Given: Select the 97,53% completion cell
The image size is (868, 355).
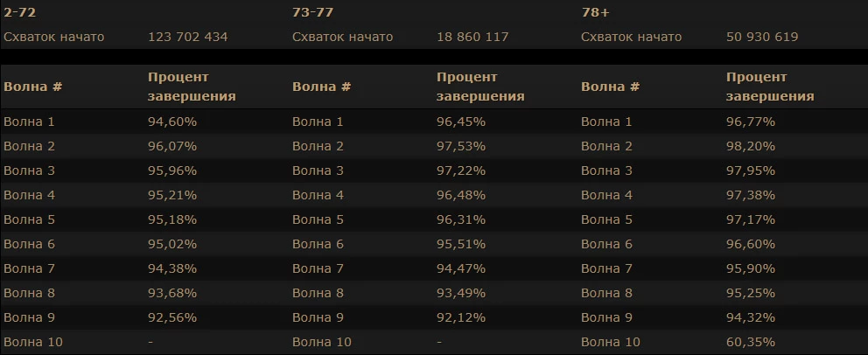Looking at the screenshot, I should click(461, 146).
